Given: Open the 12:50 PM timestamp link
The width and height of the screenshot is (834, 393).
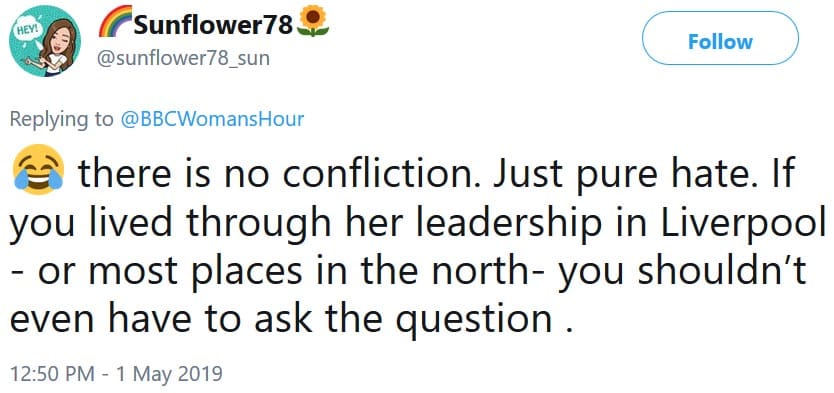Looking at the screenshot, I should (x=52, y=373).
